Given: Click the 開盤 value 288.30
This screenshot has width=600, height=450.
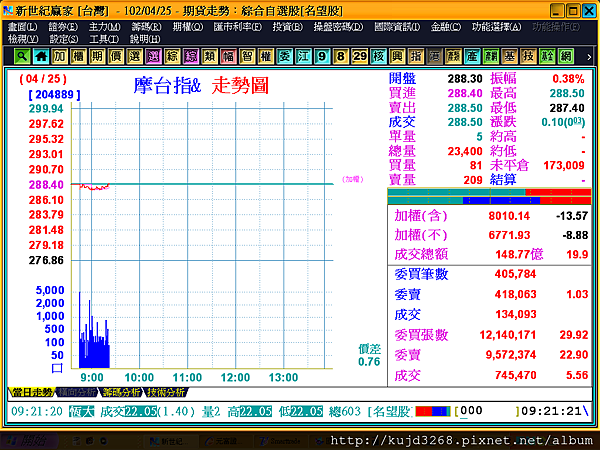Looking at the screenshot, I should (465, 79).
